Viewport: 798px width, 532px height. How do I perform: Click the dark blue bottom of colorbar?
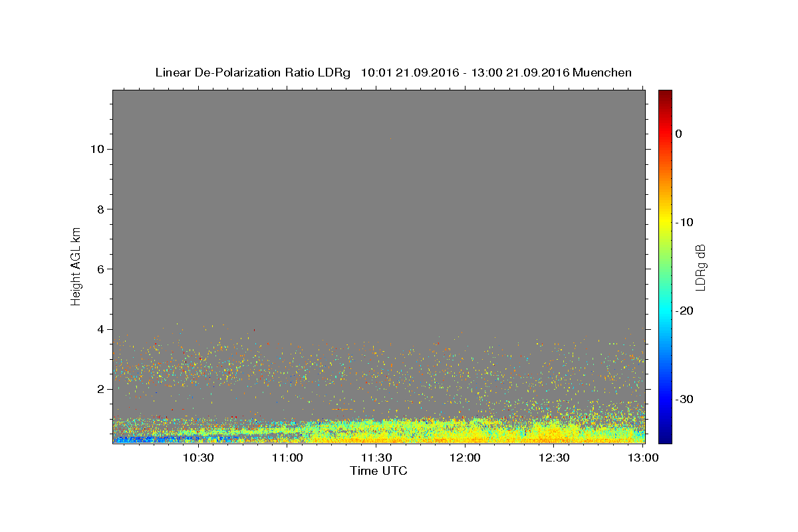(665, 438)
